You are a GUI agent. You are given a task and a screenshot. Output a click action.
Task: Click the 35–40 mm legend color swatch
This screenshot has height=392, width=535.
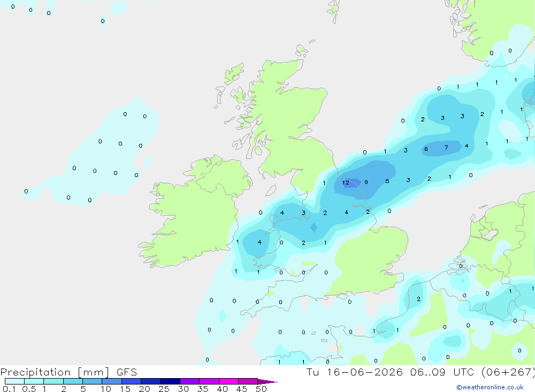pyautogui.click(x=209, y=381)
